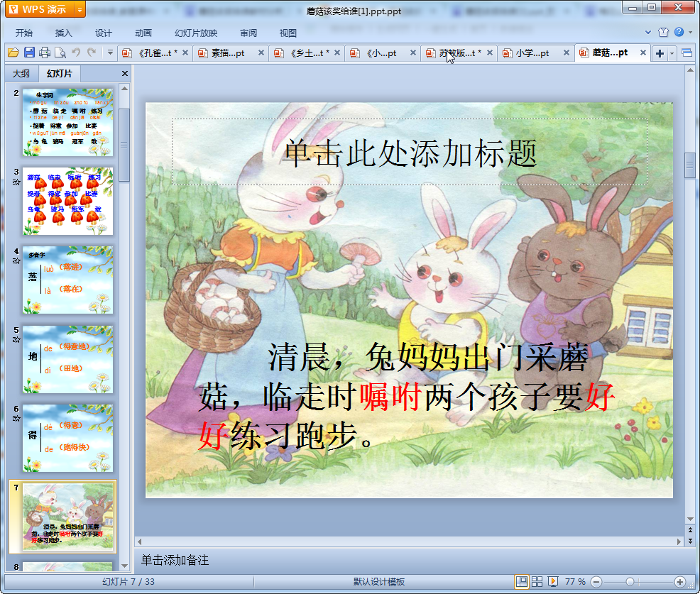The image size is (700, 594).
Task: Close the slide thumbnail panel
Action: coord(125,73)
